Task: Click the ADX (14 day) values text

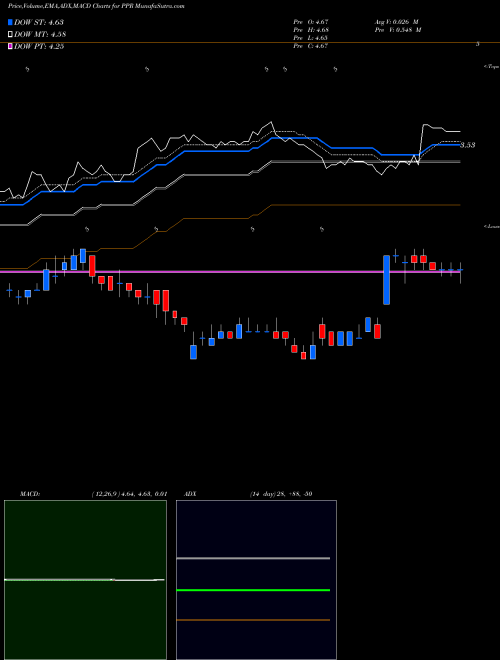Action: [281, 494]
